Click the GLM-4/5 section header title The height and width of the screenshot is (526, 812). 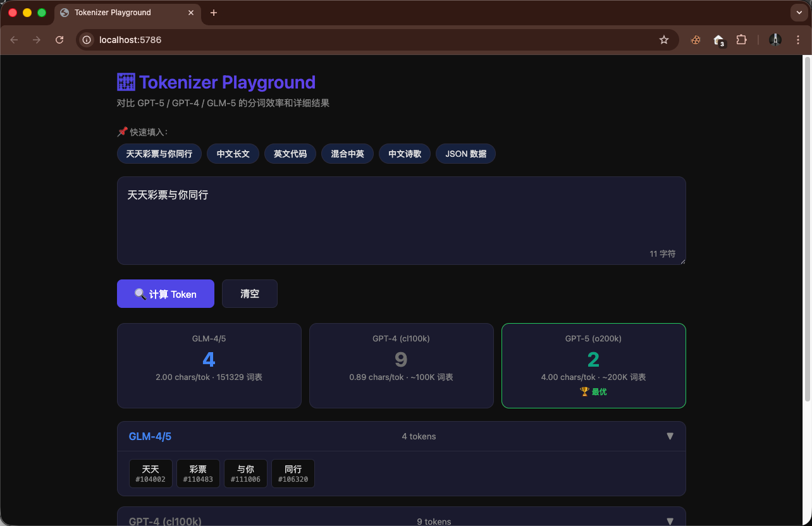click(150, 436)
